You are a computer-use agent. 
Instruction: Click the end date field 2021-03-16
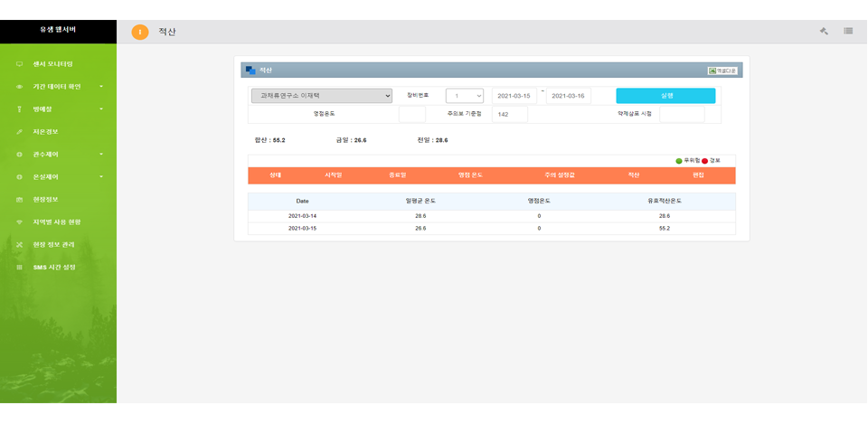click(x=568, y=96)
